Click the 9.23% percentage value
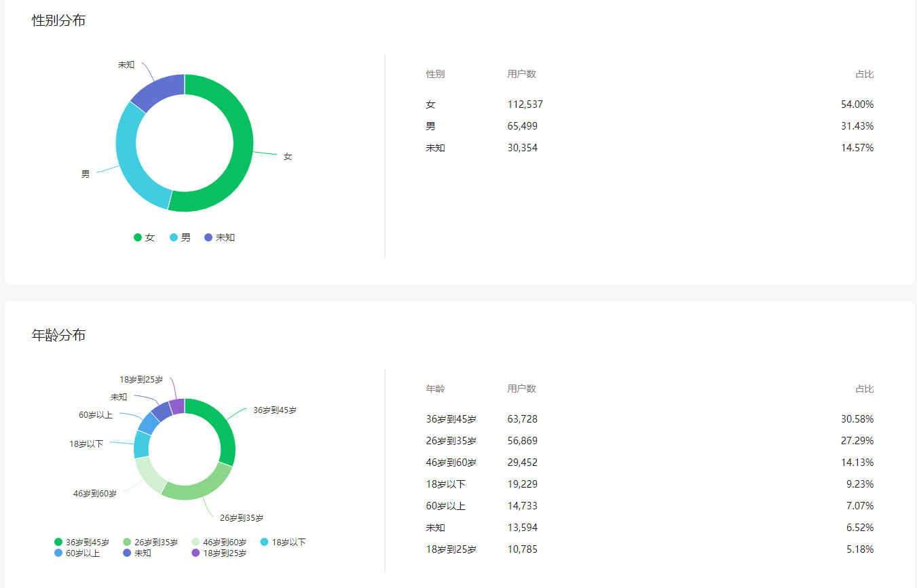Image resolution: width=917 pixels, height=588 pixels. pos(860,484)
